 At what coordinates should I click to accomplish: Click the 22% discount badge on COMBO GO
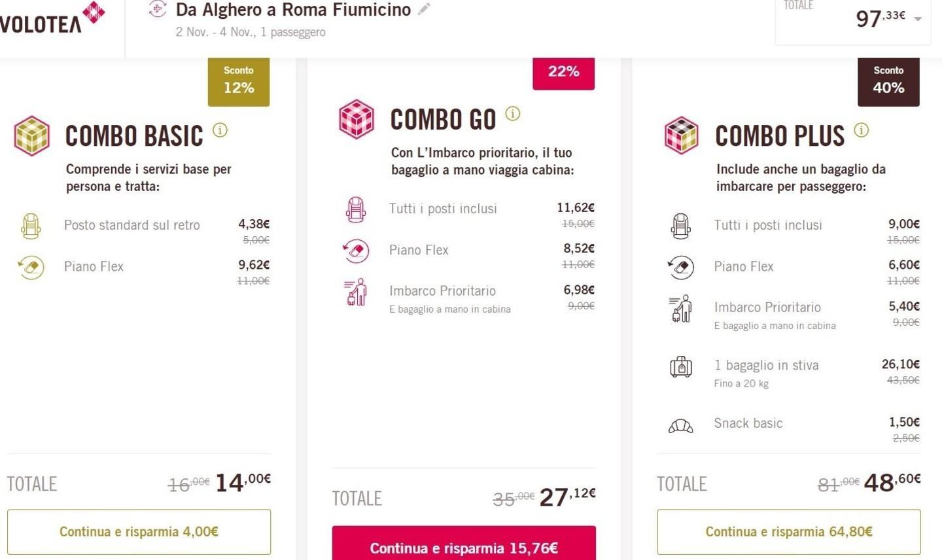[x=563, y=72]
